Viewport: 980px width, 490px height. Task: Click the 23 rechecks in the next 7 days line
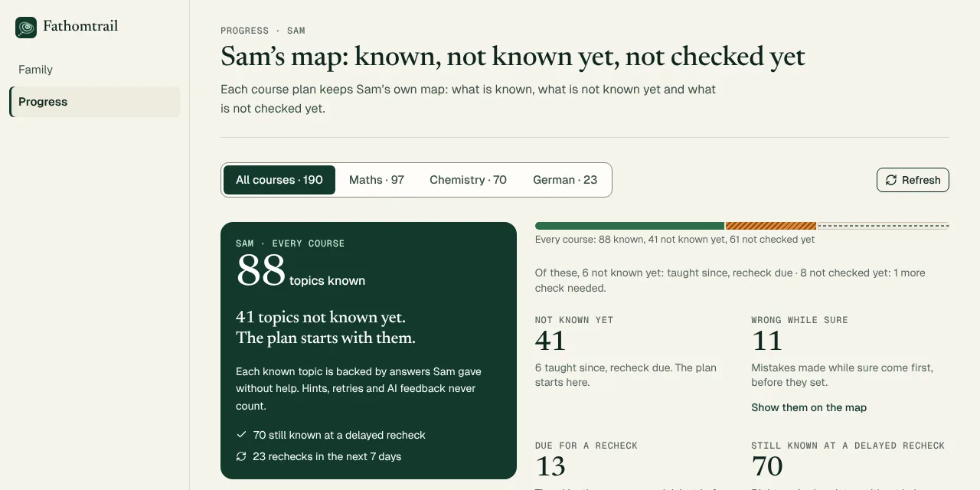pos(327,456)
